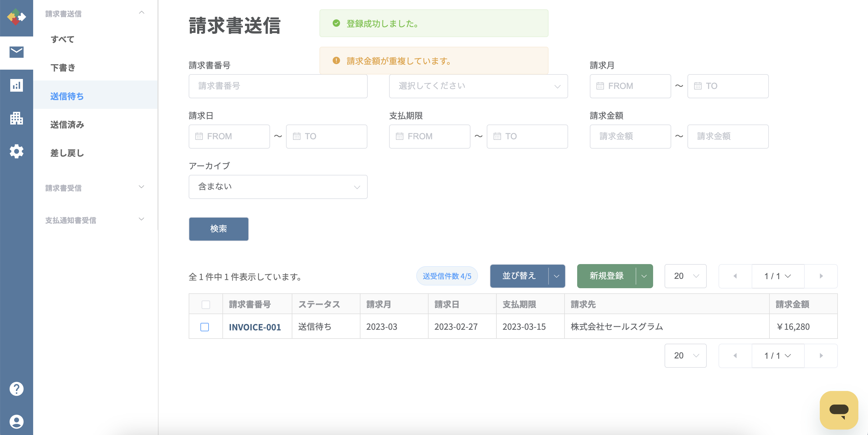Click the calendar icon in 請求日 FROM
This screenshot has height=435, width=868.
point(199,136)
